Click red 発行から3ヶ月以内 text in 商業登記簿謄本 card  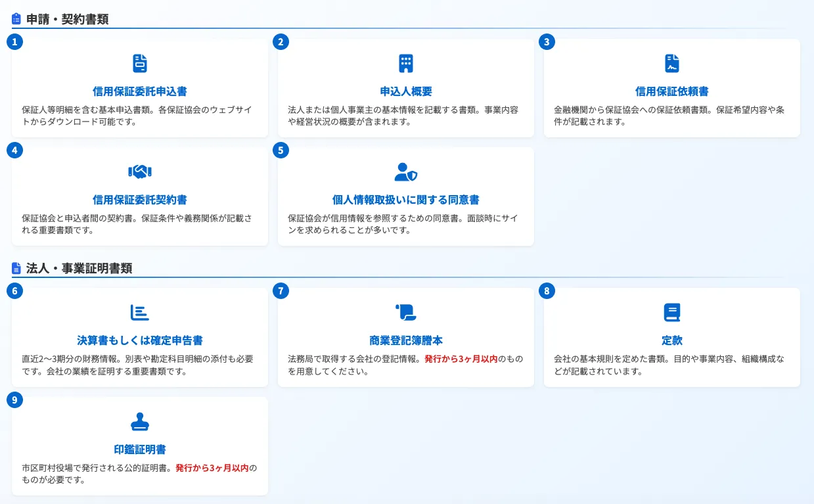[x=461, y=359]
